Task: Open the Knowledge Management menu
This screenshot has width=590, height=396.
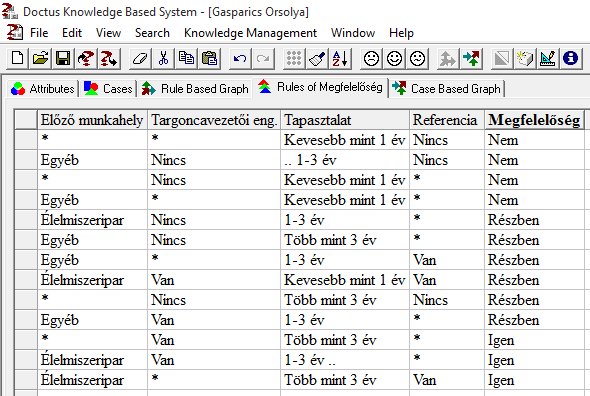Action: click(250, 33)
